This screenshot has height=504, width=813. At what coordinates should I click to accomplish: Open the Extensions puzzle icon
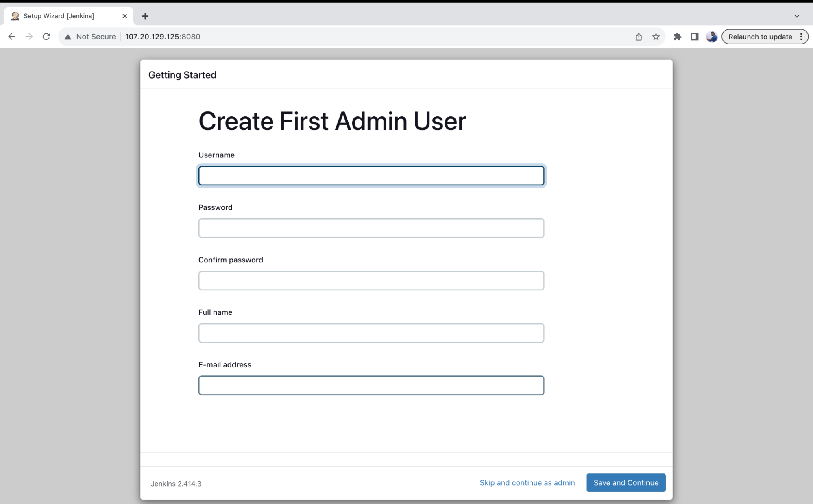677,37
